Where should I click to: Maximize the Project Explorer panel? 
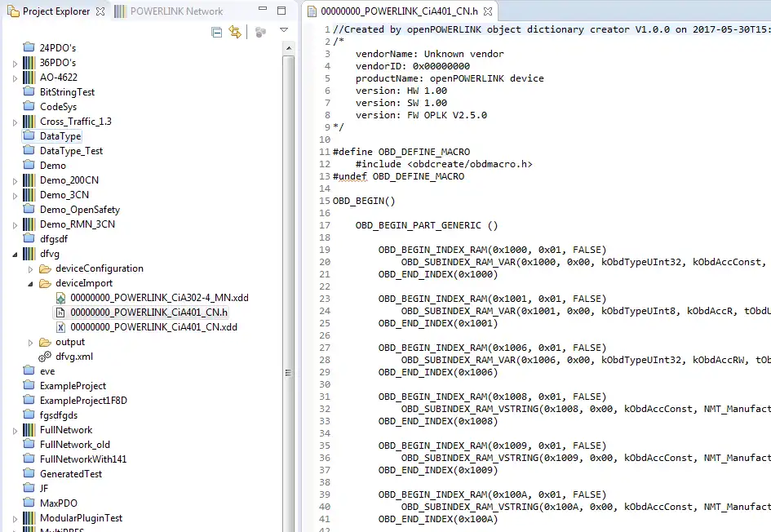(281, 11)
